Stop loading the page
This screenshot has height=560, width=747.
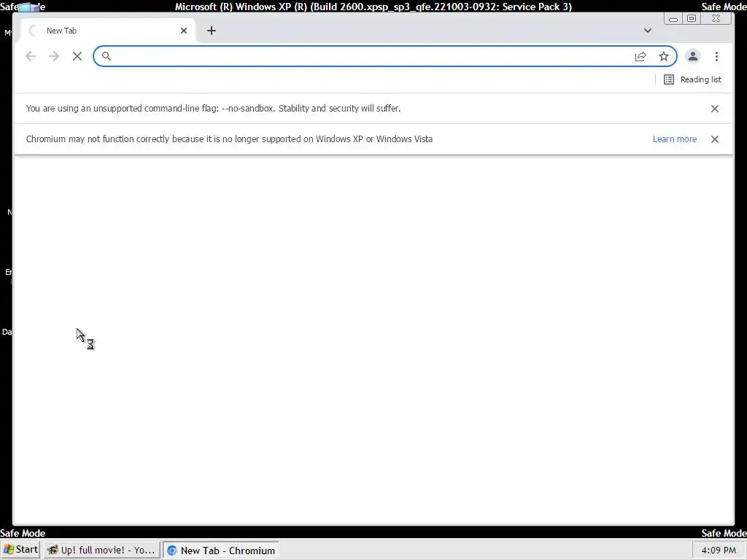(77, 56)
